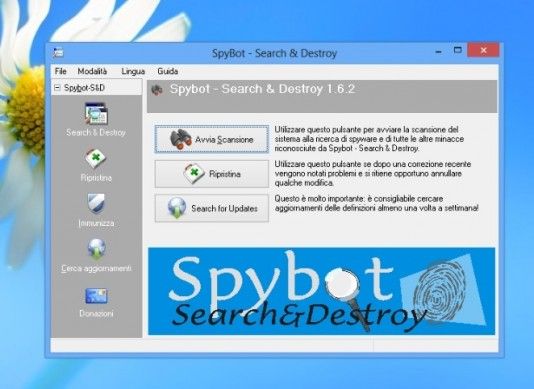The image size is (534, 389).
Task: Open the File menu
Action: [x=61, y=71]
